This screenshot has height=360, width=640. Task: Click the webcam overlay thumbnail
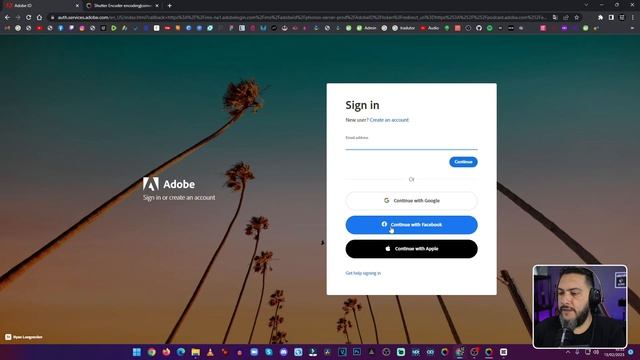pyautogui.click(x=580, y=307)
